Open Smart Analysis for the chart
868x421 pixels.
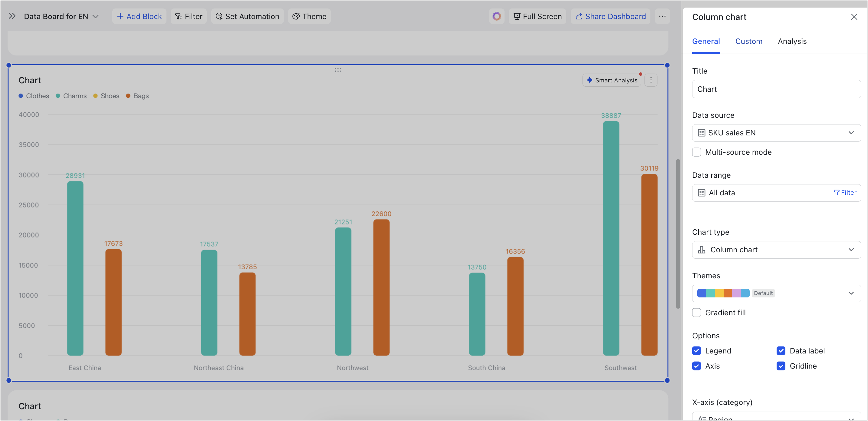(612, 80)
